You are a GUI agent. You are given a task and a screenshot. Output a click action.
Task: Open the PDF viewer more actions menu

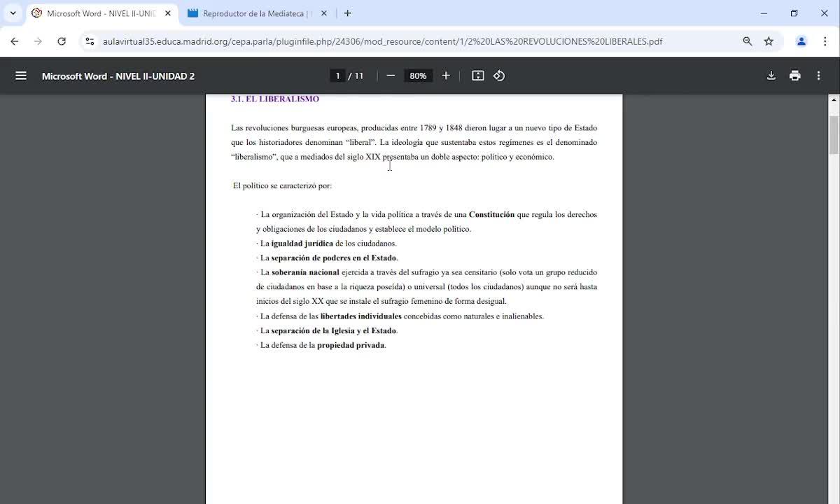click(818, 76)
